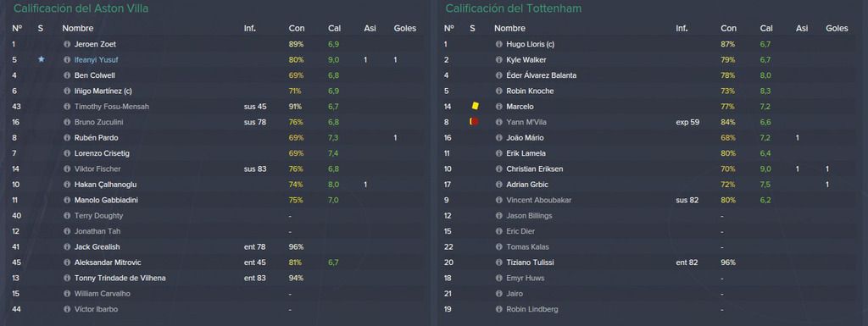Sort Tottenham table by Goles column
The height and width of the screenshot is (326, 868).
tap(837, 28)
